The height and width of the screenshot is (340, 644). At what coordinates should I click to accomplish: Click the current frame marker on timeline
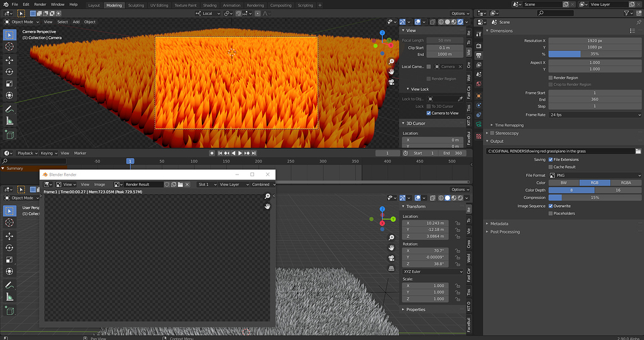pos(130,161)
